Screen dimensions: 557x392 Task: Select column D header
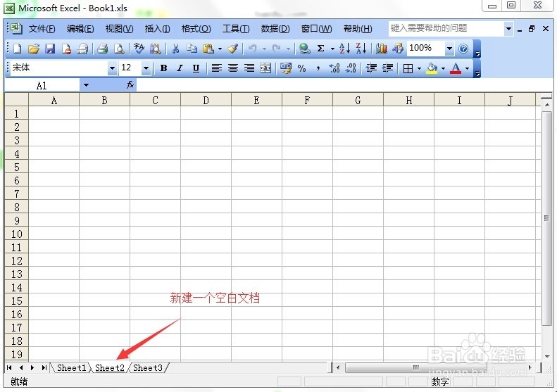[206, 101]
